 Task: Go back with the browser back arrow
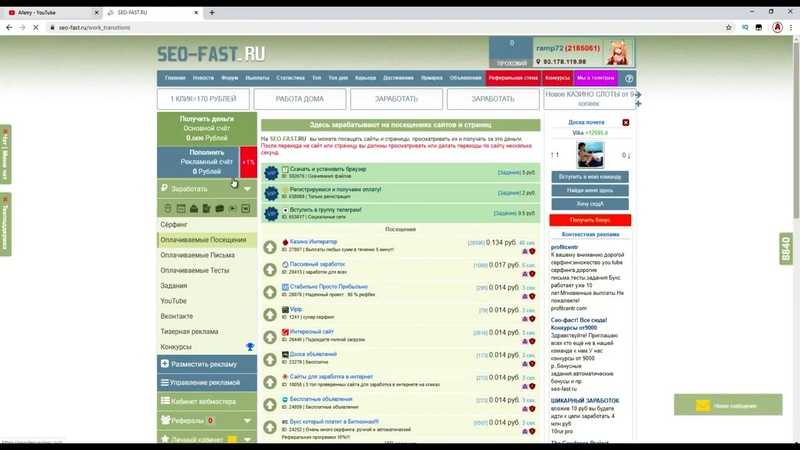tap(9, 28)
